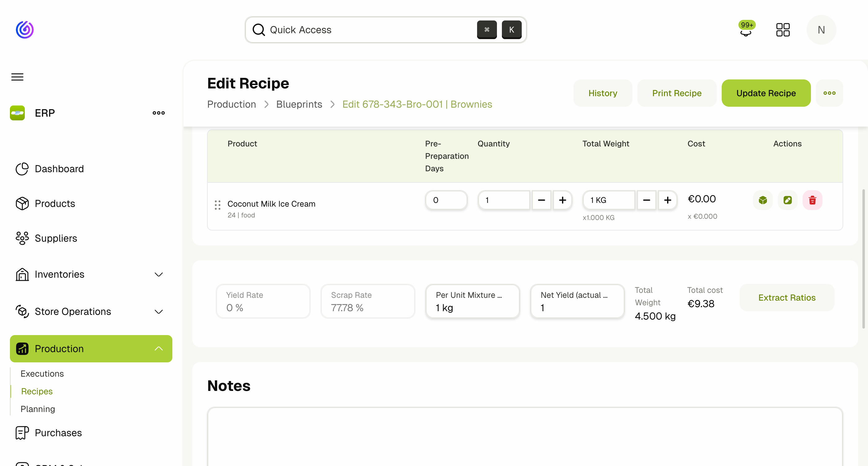Click the Update Recipe button

[766, 93]
